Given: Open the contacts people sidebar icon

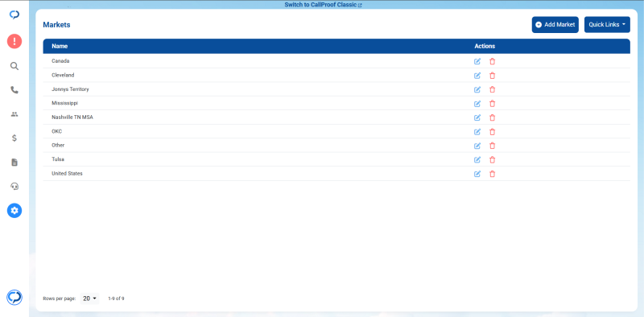Looking at the screenshot, I should tap(14, 114).
